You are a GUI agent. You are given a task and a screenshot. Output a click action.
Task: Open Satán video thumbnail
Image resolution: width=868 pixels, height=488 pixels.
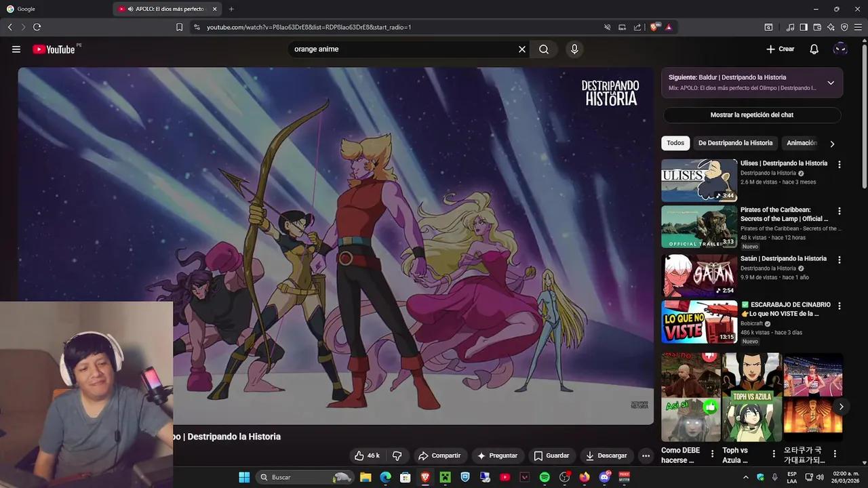(x=699, y=275)
